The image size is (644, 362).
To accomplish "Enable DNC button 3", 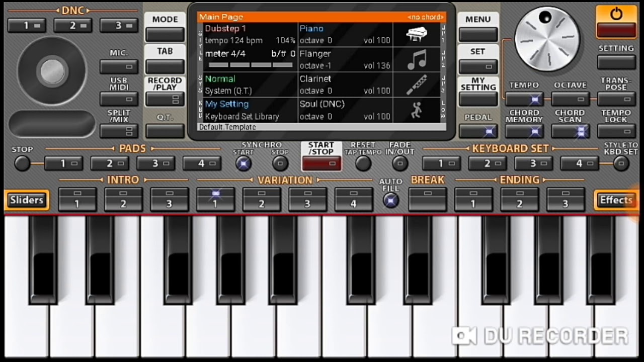I will click(119, 25).
